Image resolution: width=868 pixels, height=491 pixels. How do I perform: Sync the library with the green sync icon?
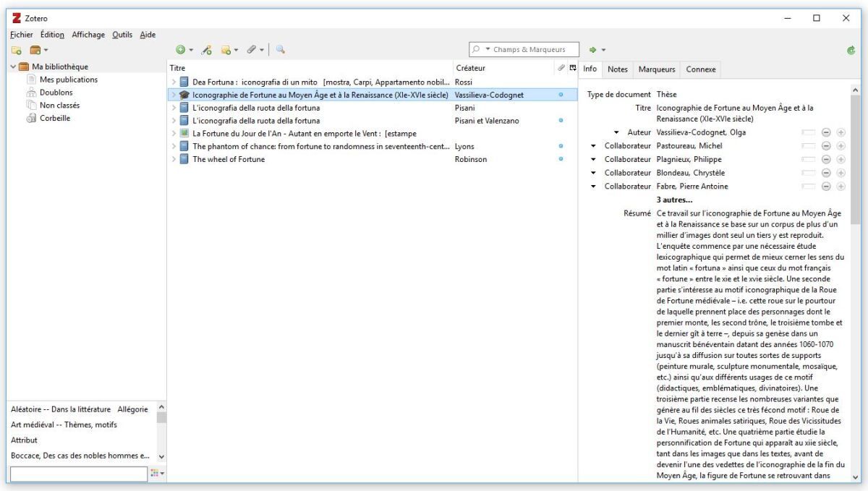852,50
